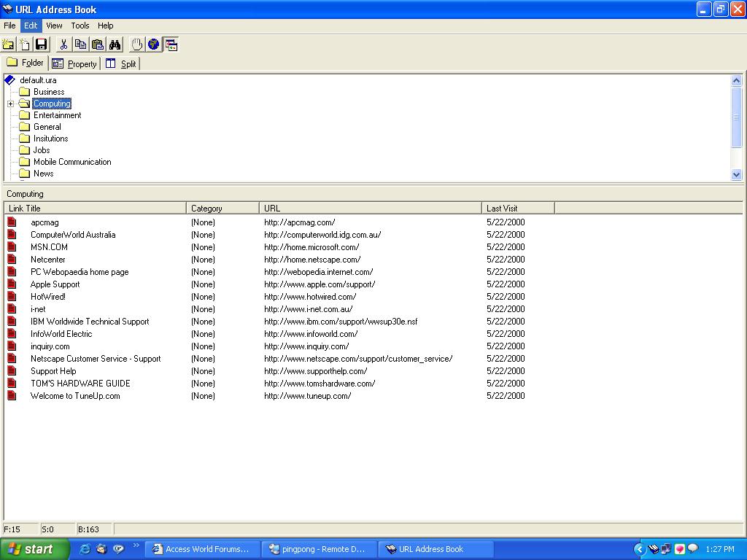Click the default.ura book icon in tree
Viewport: 747px width, 560px height.
coord(10,80)
